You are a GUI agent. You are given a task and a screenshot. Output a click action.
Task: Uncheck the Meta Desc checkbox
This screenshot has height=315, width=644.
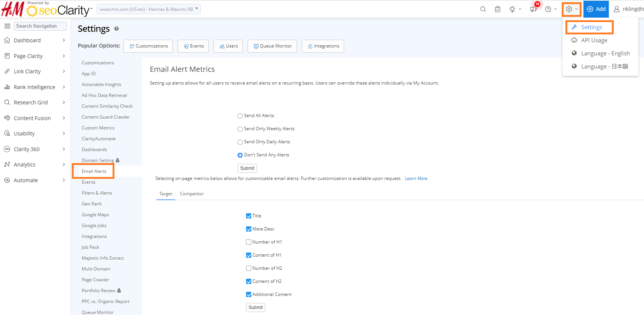tap(249, 229)
